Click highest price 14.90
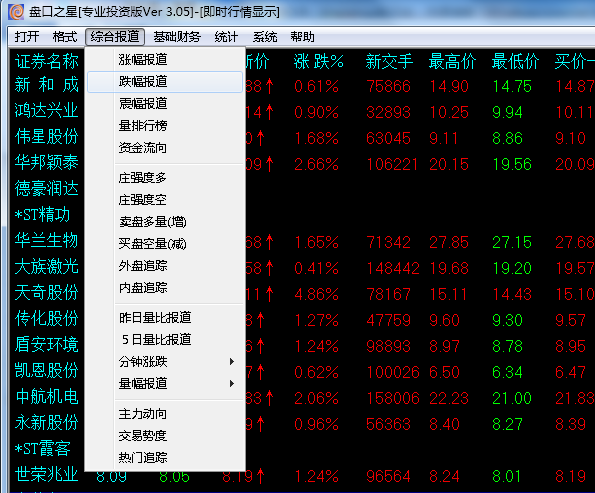The image size is (595, 493). point(449,87)
